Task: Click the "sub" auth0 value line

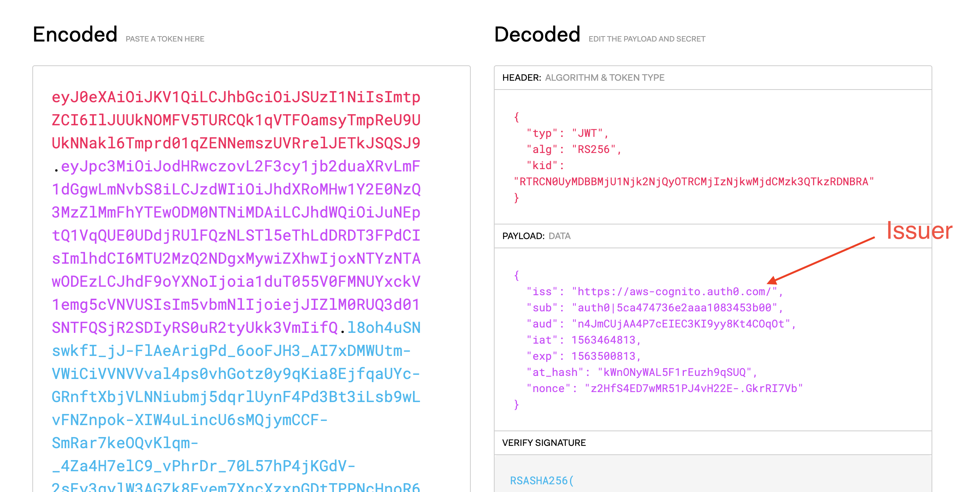Action: (x=675, y=308)
